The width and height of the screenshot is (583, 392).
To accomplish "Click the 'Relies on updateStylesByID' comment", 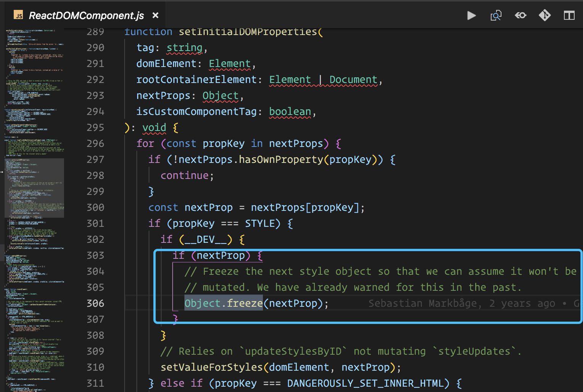I will tap(341, 351).
